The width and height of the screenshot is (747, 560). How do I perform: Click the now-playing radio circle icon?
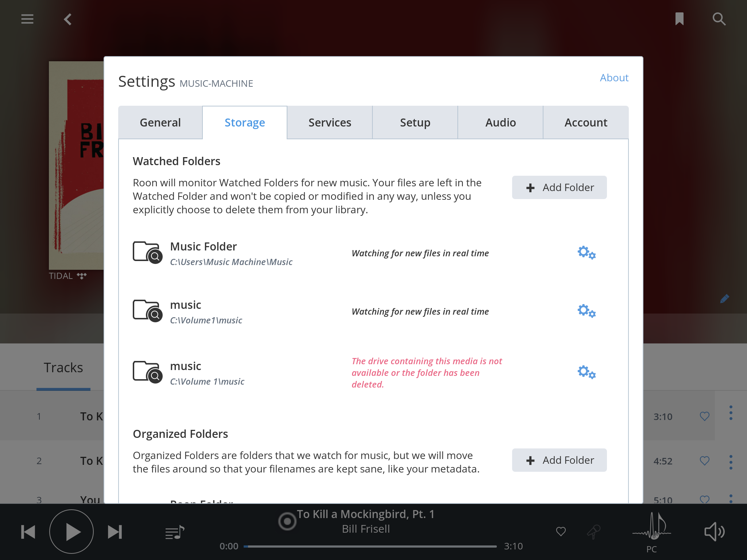pos(287,521)
